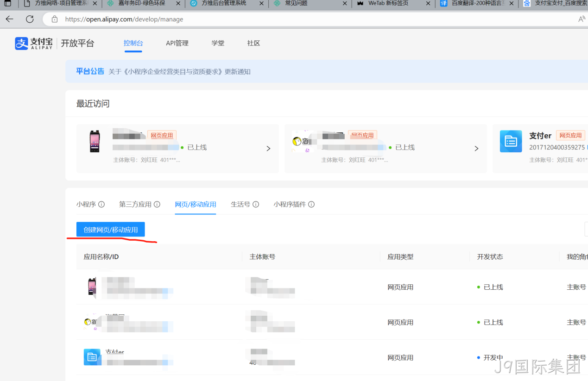The height and width of the screenshot is (381, 588).
Task: Click the address bar URL field
Action: (x=315, y=19)
